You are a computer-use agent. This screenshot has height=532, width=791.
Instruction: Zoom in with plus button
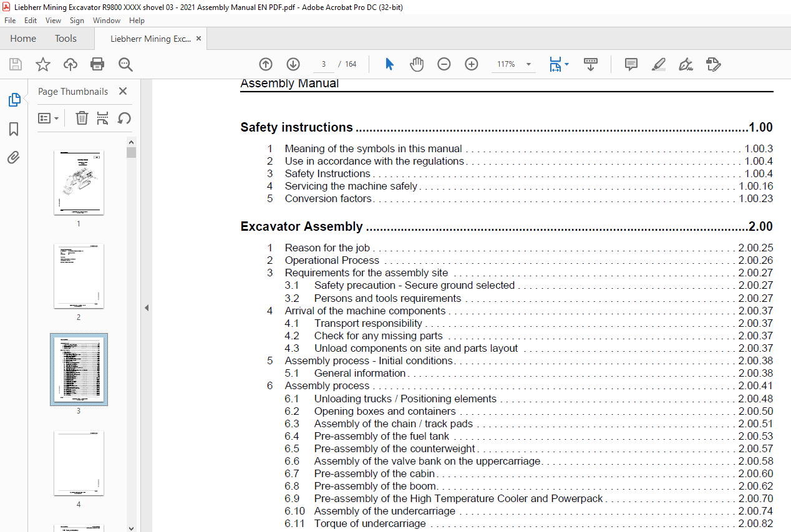coord(472,64)
